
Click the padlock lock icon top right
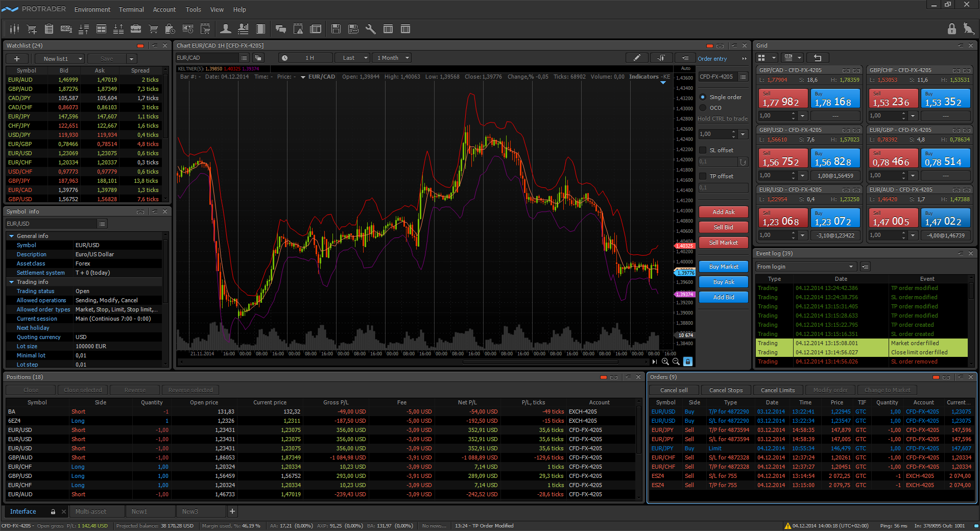point(951,29)
